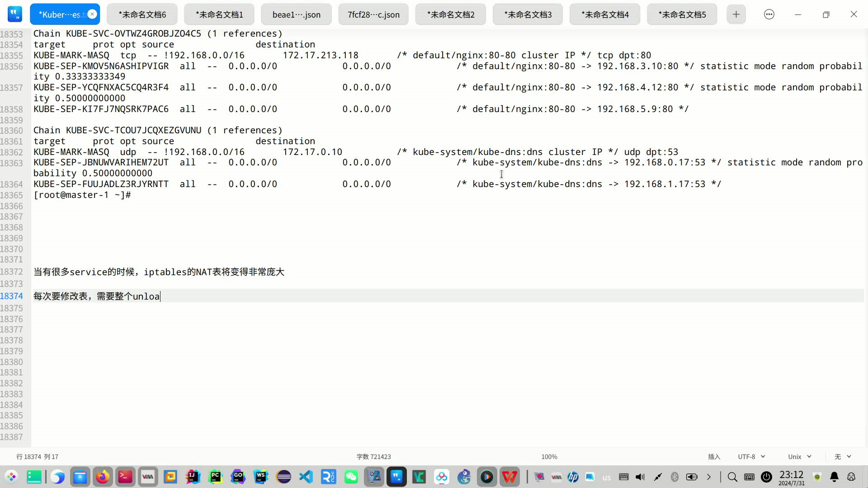868x488 pixels.
Task: Open PyCharm from the dock
Action: pyautogui.click(x=215, y=477)
